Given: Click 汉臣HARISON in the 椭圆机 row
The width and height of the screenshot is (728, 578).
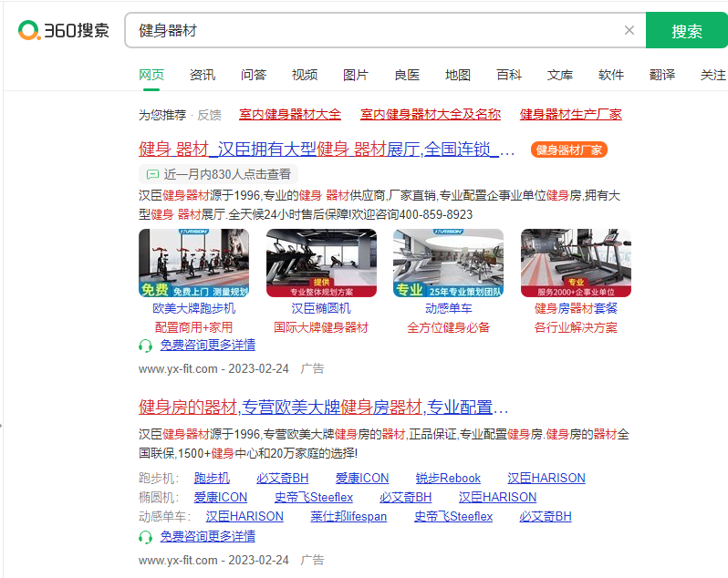Looking at the screenshot, I should (x=498, y=497).
